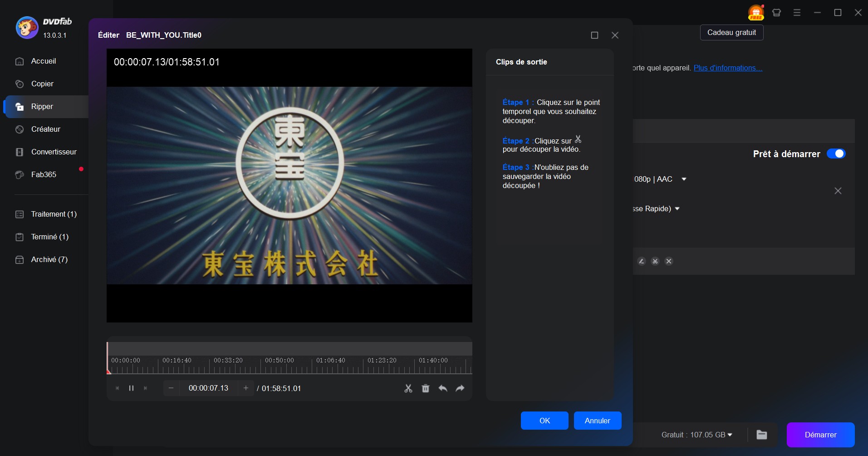The height and width of the screenshot is (456, 868).
Task: Delete the clip with the trash icon
Action: (x=426, y=388)
